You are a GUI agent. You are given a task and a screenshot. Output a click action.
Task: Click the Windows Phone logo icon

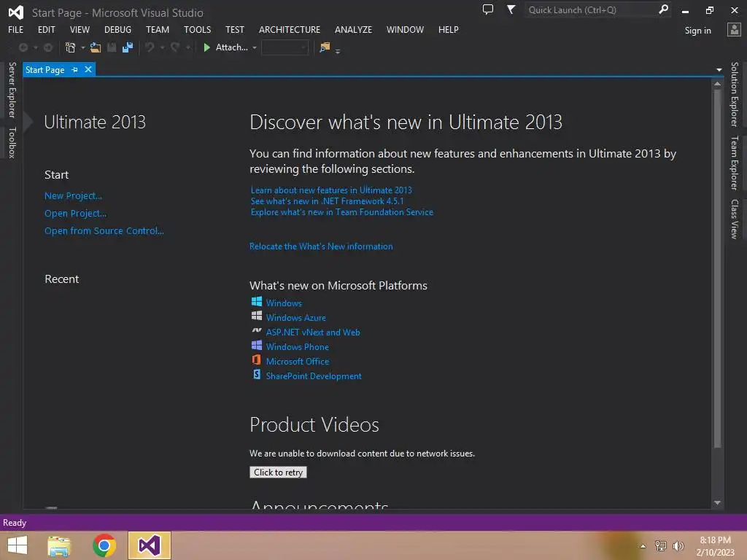(256, 345)
